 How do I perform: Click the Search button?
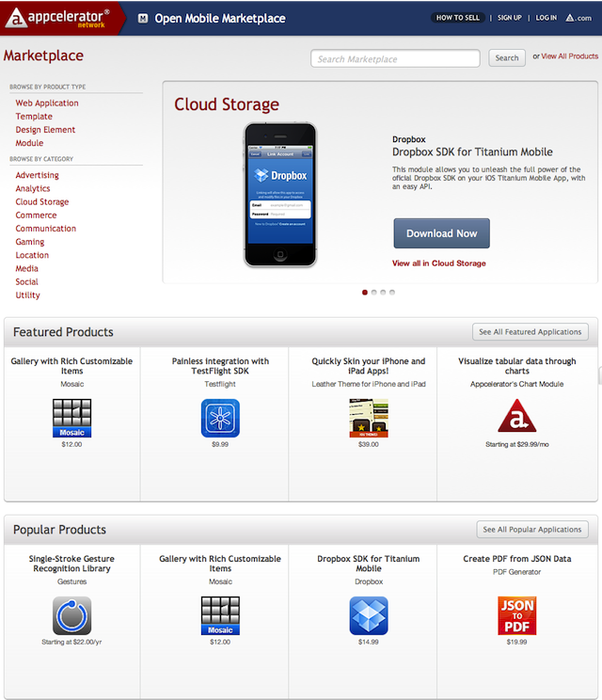click(507, 58)
